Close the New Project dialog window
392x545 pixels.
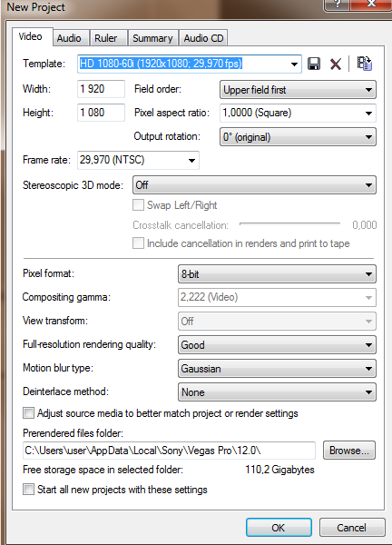click(371, 5)
